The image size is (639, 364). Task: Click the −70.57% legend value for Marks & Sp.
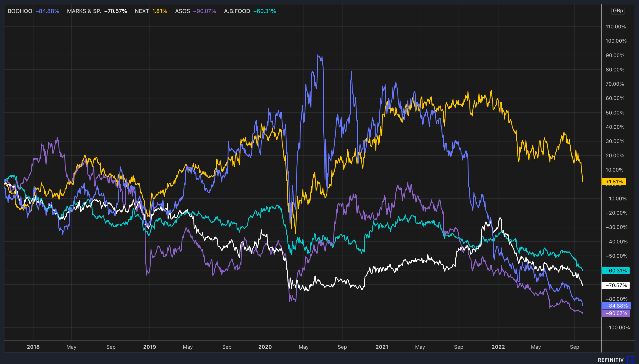[116, 11]
